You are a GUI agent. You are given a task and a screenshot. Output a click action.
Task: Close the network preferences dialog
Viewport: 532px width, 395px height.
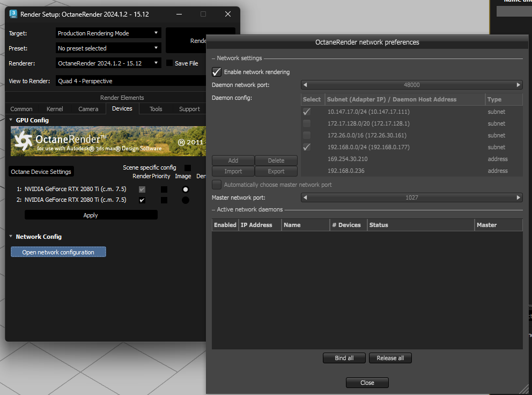[x=367, y=383]
